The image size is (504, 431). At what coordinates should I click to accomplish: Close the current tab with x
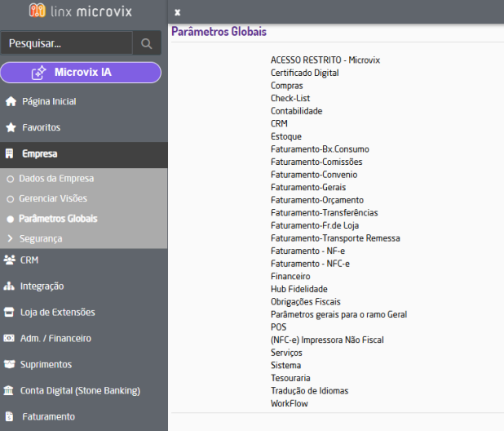[177, 12]
